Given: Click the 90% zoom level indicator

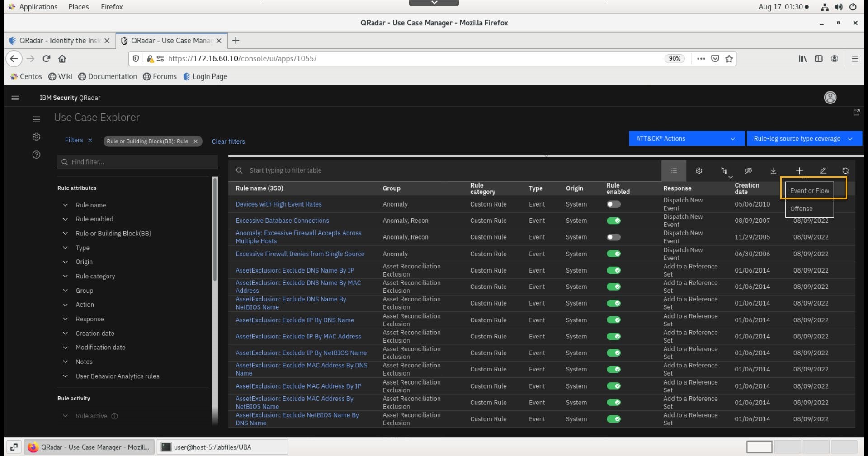Looking at the screenshot, I should click(675, 59).
